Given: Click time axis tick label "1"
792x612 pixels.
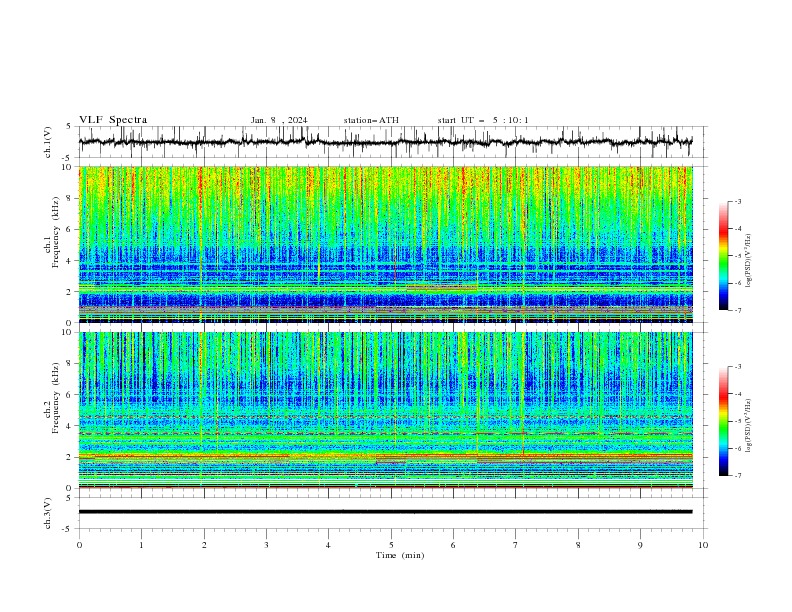Looking at the screenshot, I should [141, 545].
